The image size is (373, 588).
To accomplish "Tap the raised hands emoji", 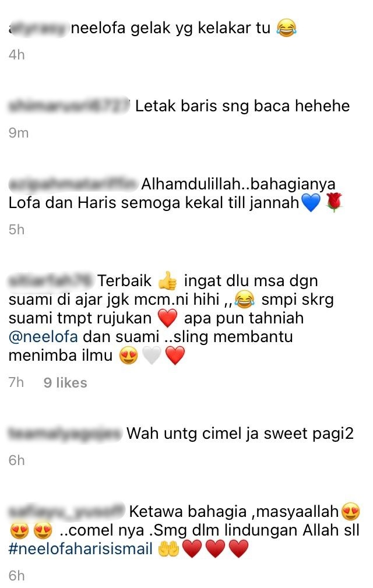I will [x=169, y=549].
